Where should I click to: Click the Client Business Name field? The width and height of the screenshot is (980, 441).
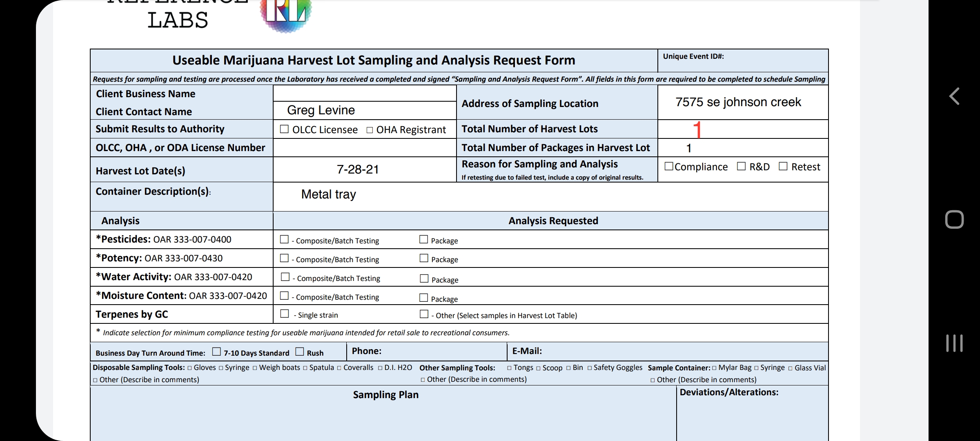(x=364, y=94)
